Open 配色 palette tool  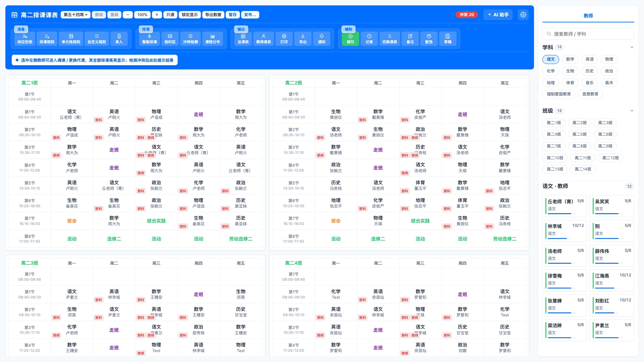(429, 39)
